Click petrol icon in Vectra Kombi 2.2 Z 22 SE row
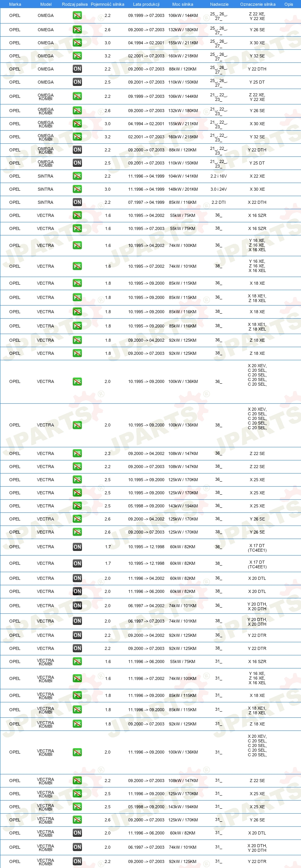The height and width of the screenshot is (868, 301). (77, 781)
